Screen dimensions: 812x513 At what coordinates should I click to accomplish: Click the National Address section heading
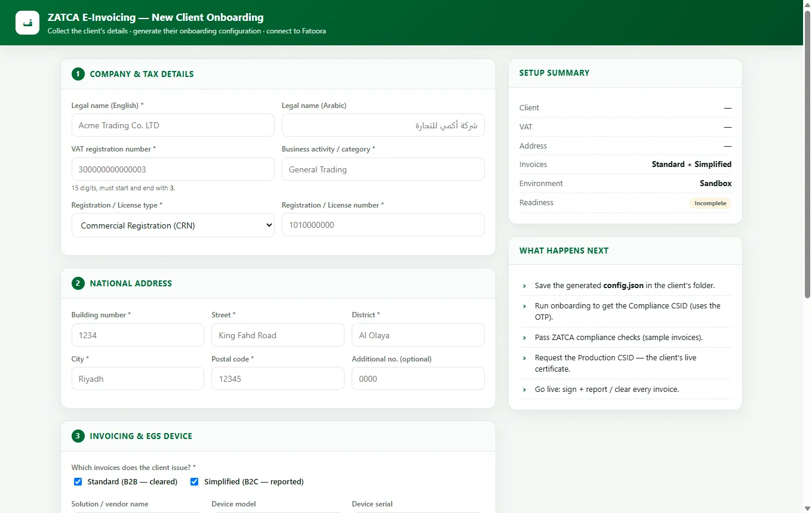(131, 283)
